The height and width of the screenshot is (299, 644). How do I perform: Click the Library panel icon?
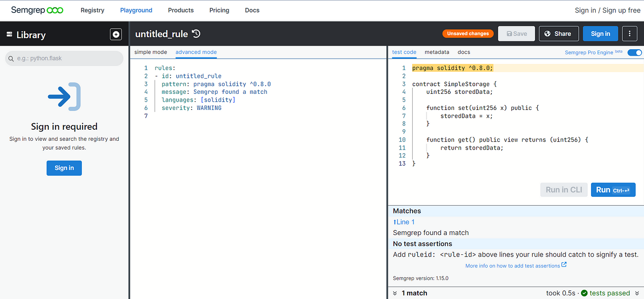coord(9,34)
